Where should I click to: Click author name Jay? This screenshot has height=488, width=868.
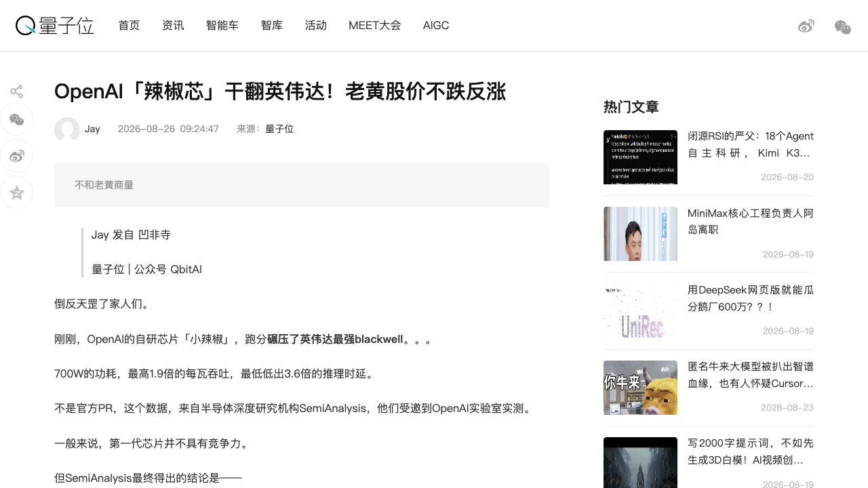(x=92, y=129)
